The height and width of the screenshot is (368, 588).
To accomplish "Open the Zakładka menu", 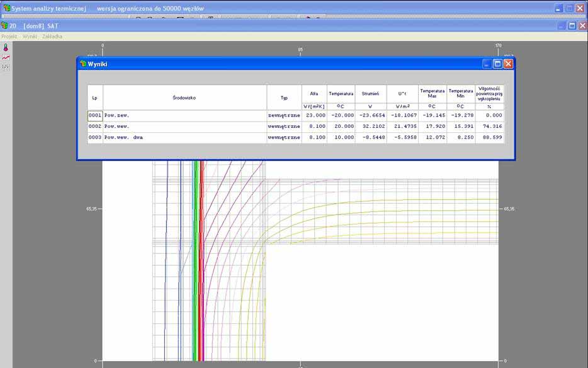I will point(52,37).
